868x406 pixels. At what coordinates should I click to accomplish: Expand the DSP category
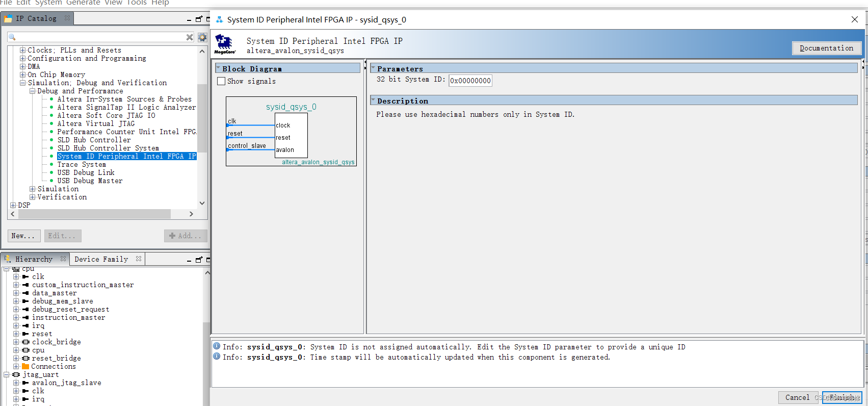pos(13,205)
